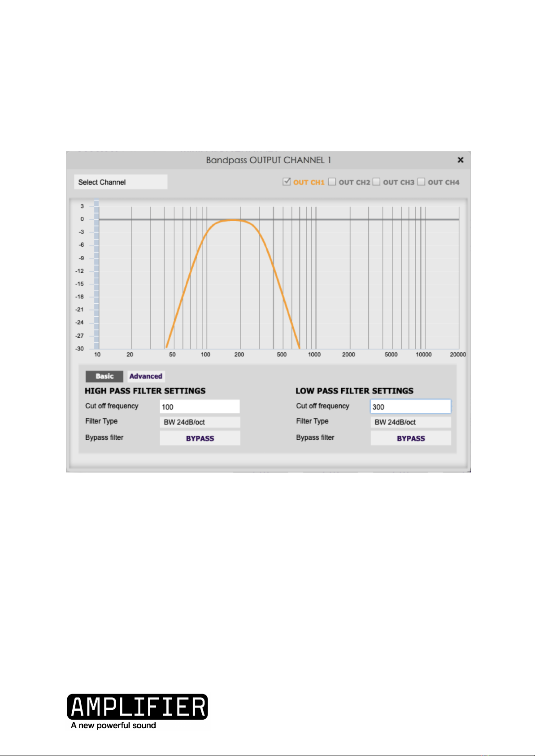Switch to the Basic tab

[x=104, y=376]
